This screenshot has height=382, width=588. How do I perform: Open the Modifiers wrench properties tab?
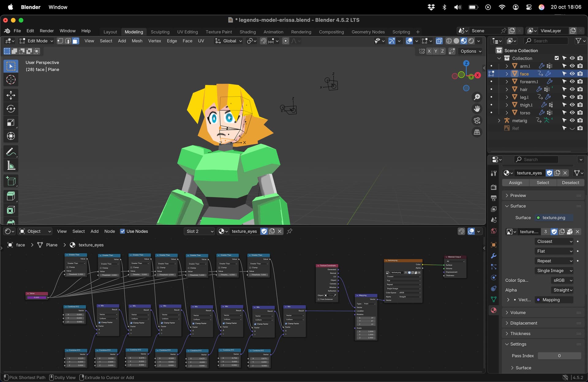coord(493,256)
